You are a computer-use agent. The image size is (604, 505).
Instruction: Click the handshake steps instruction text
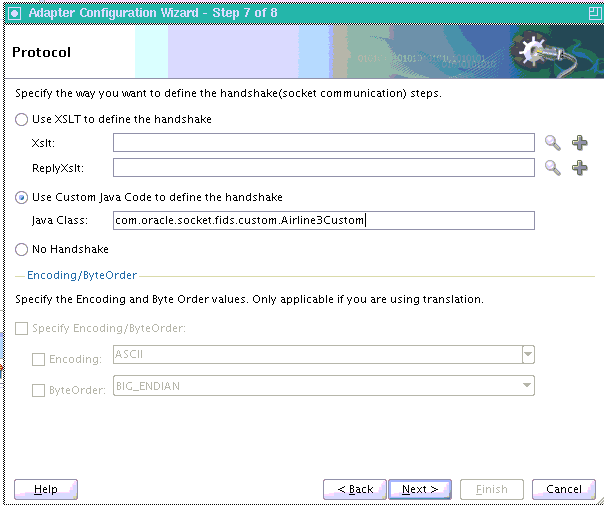point(228,94)
